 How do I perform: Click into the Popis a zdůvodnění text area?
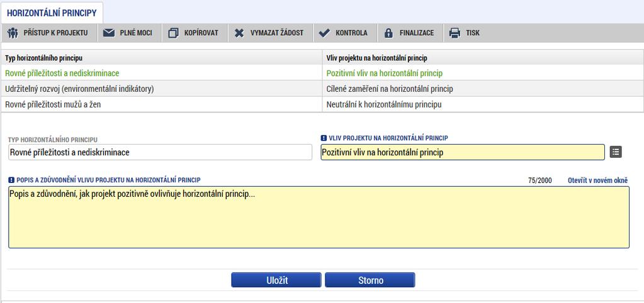(x=319, y=218)
